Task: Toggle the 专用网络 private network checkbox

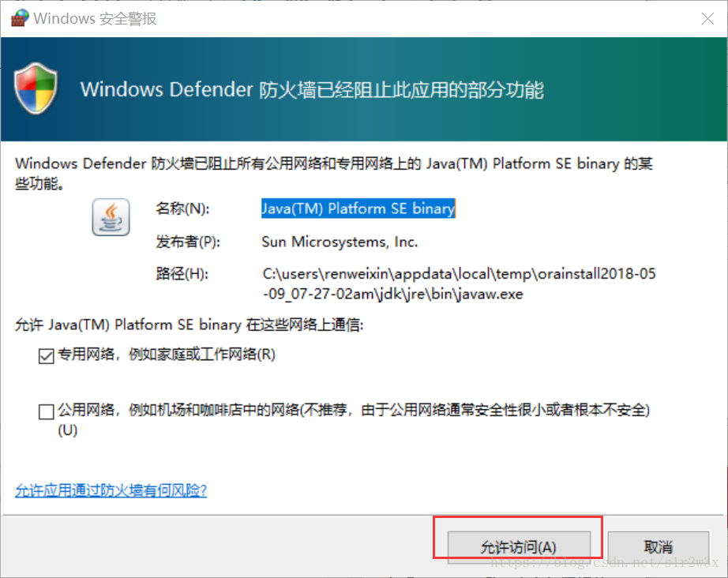Action: pyautogui.click(x=47, y=356)
